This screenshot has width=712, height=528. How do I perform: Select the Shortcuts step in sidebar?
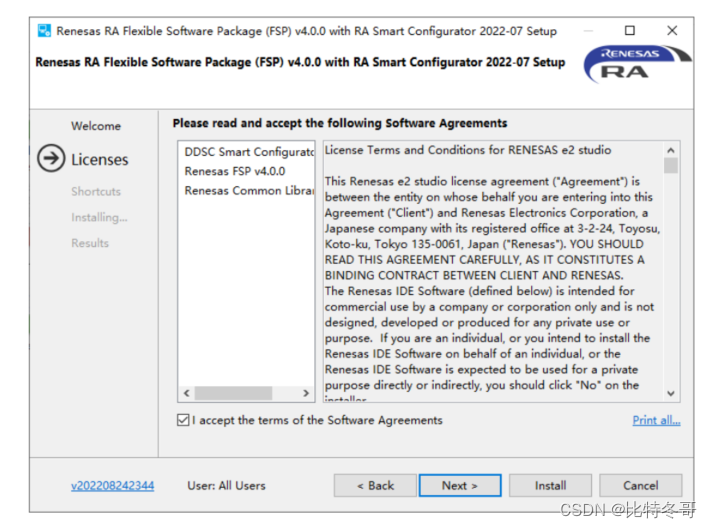96,191
